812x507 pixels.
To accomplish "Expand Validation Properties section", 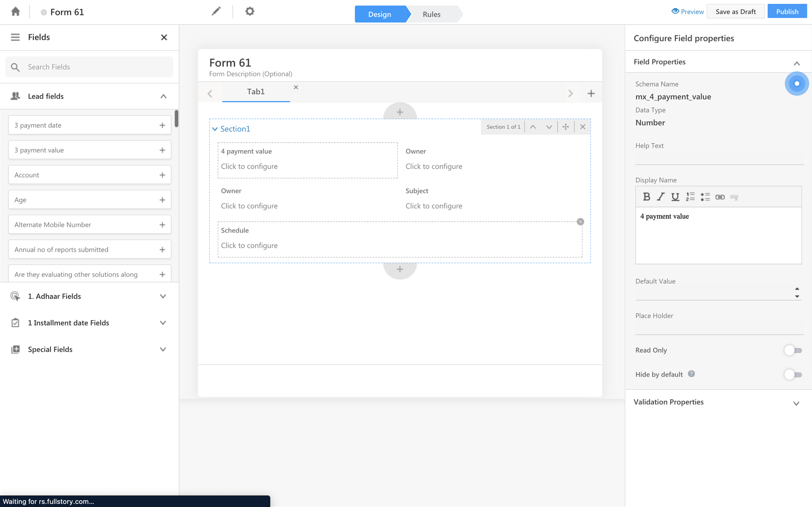I will 796,403.
